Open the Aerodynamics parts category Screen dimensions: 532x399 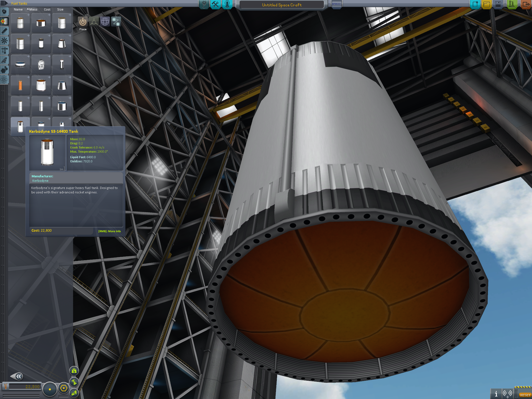[x=4, y=60]
